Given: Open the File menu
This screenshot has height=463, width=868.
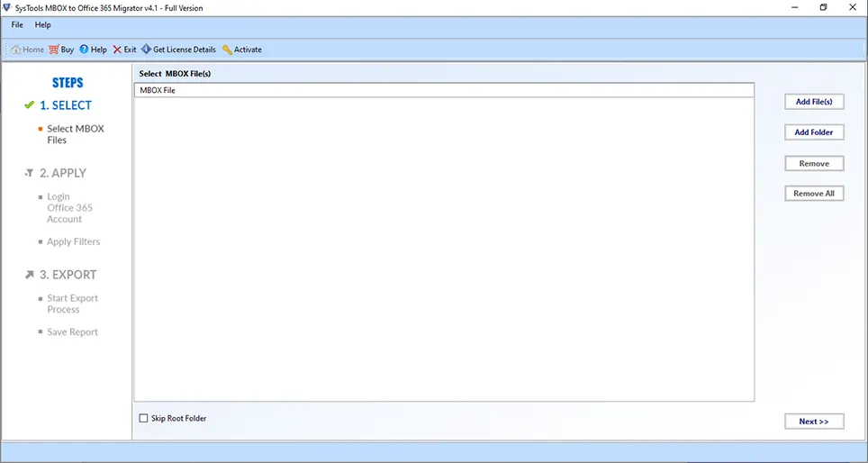Looking at the screenshot, I should click(x=17, y=25).
